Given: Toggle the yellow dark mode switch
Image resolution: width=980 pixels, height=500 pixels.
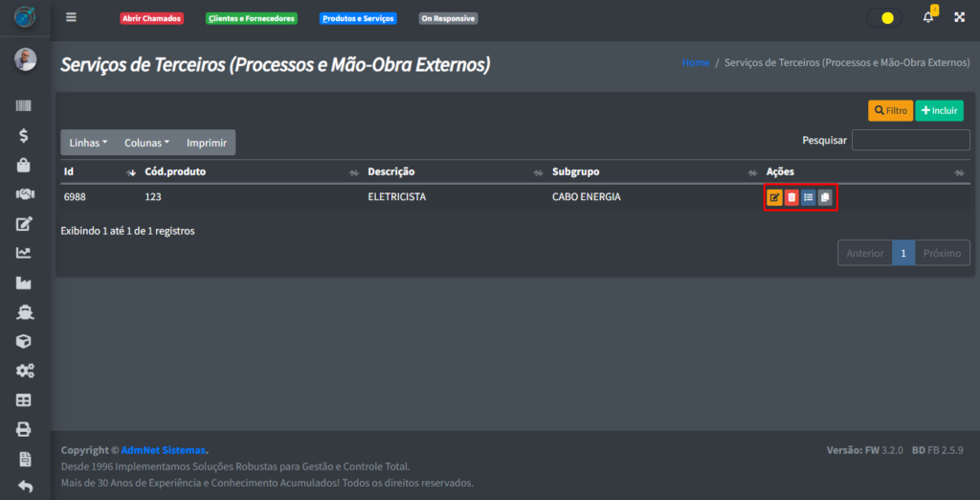Looking at the screenshot, I should tap(884, 17).
